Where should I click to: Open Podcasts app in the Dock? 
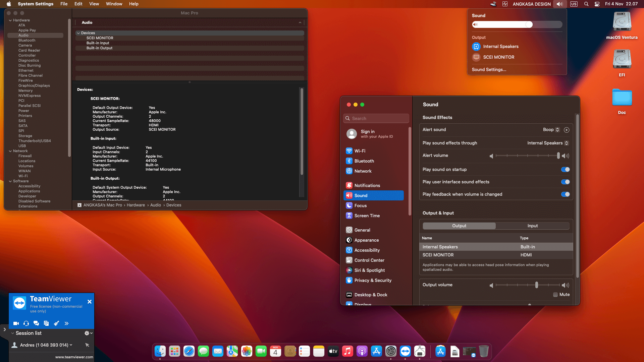tap(362, 351)
